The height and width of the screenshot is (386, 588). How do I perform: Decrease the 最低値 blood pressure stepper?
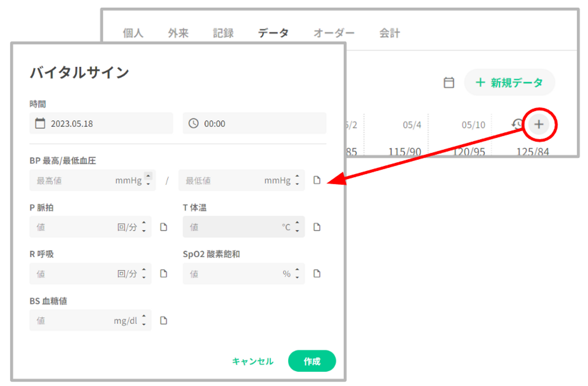pyautogui.click(x=297, y=184)
